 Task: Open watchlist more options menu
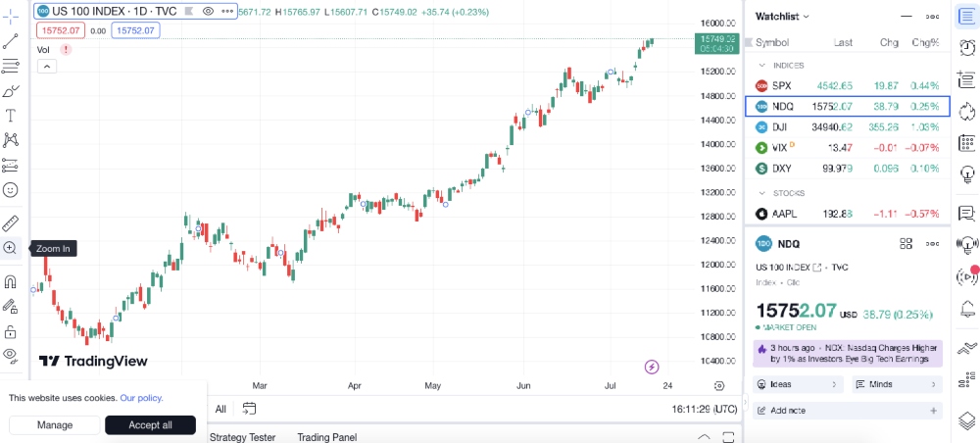point(932,17)
